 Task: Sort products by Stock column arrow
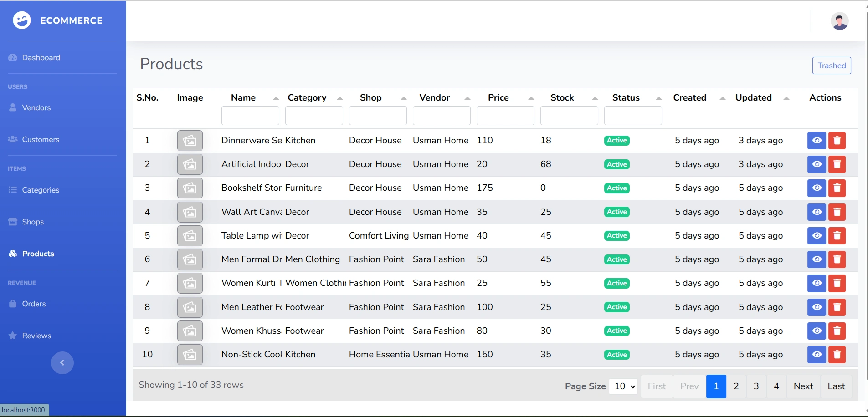(595, 98)
